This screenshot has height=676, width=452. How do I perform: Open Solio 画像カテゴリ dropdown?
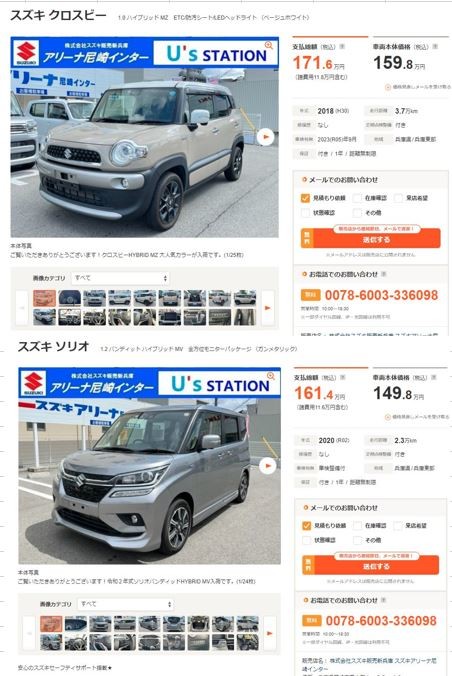[x=126, y=604]
